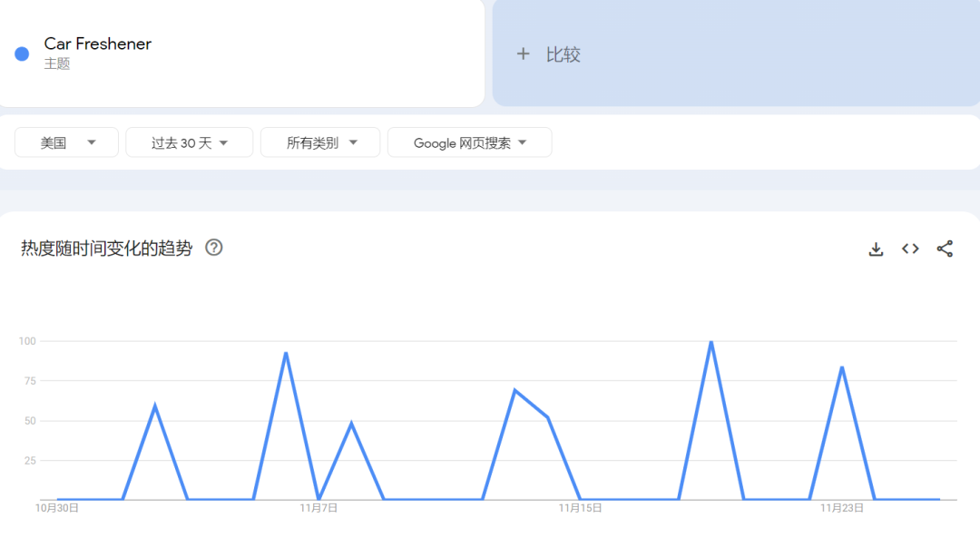Click the 11月15日 axis label
This screenshot has width=980, height=537.
point(580,508)
